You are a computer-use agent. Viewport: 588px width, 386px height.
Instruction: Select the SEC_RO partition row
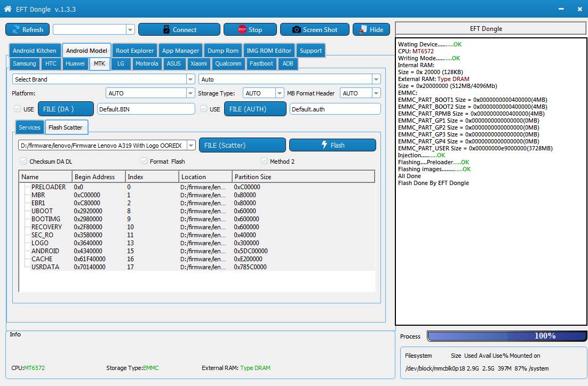[x=197, y=235]
